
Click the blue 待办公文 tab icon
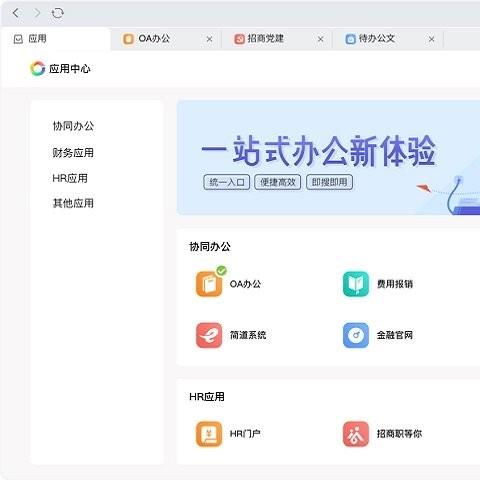tap(351, 39)
